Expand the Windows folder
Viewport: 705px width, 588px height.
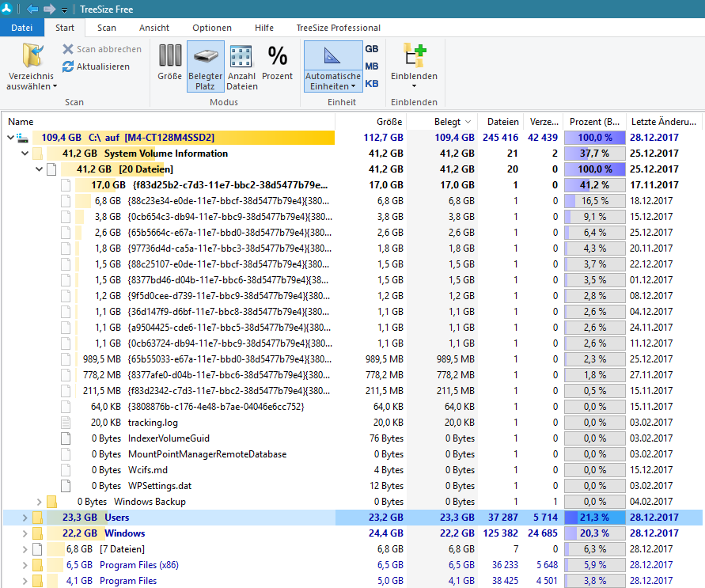pyautogui.click(x=25, y=533)
